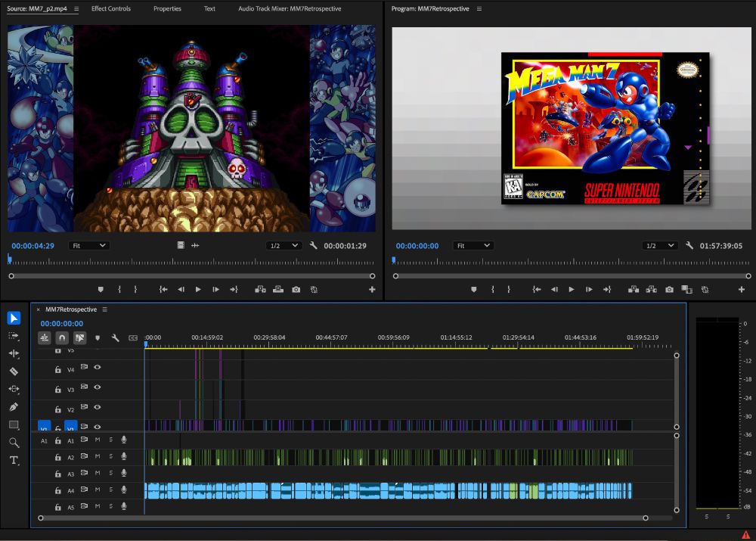Open Program panel menu icon
Viewport: 756px width, 541px height.
click(479, 8)
